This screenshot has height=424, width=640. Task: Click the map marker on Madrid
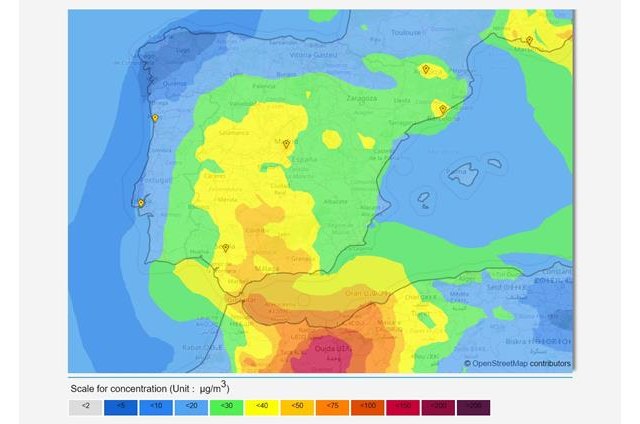285,144
